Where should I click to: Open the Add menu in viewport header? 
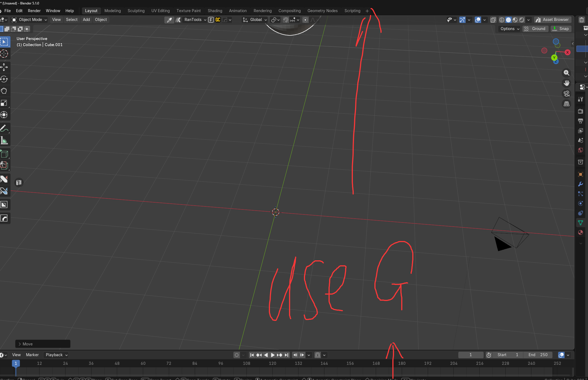click(86, 20)
